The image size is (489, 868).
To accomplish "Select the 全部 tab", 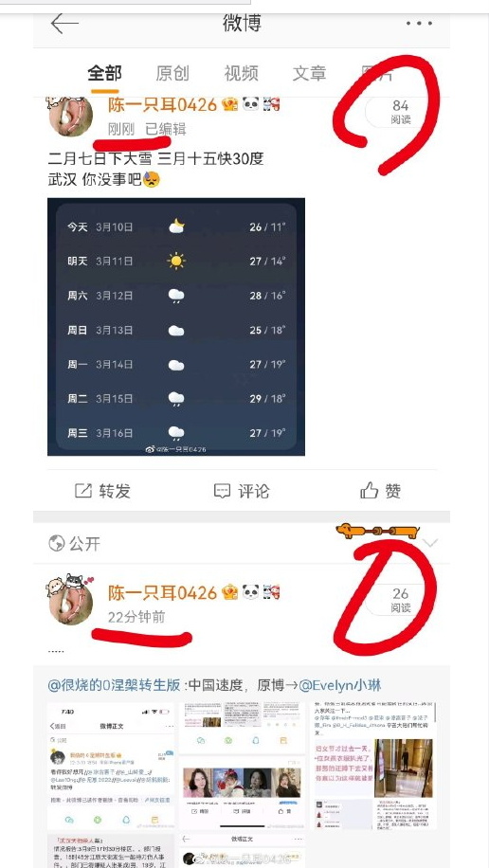I will (104, 73).
